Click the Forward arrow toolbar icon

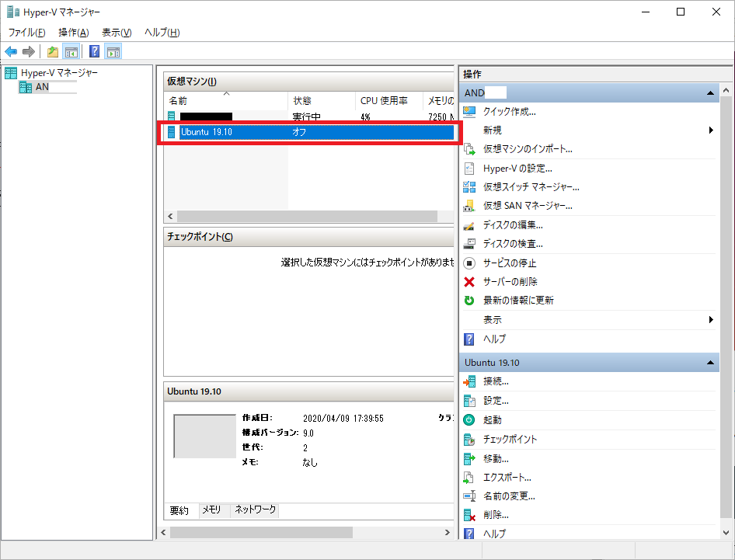click(29, 51)
